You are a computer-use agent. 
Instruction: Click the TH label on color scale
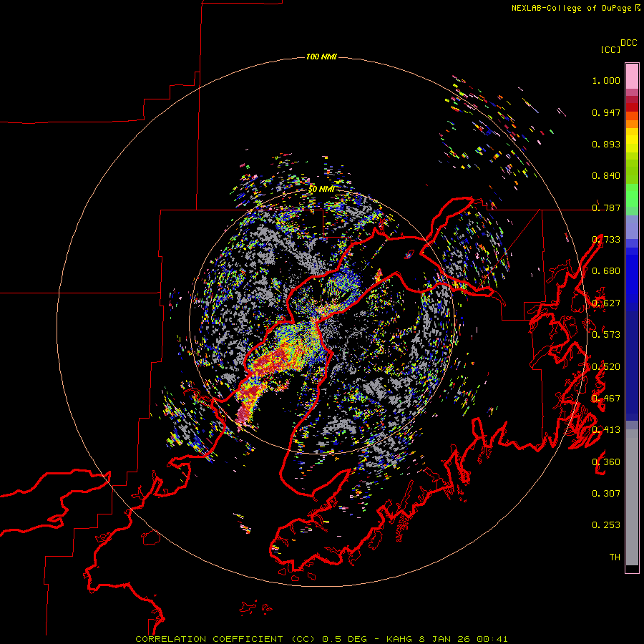pos(615,557)
